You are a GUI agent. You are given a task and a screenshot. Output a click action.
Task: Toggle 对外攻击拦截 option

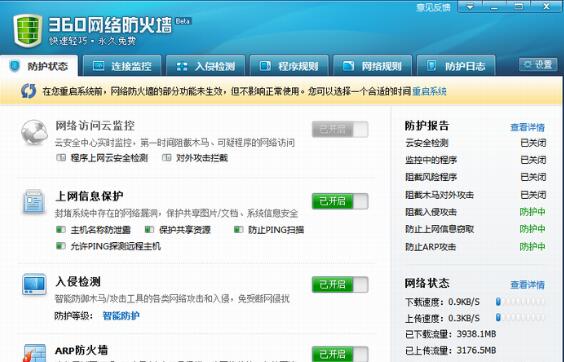pyautogui.click(x=195, y=158)
